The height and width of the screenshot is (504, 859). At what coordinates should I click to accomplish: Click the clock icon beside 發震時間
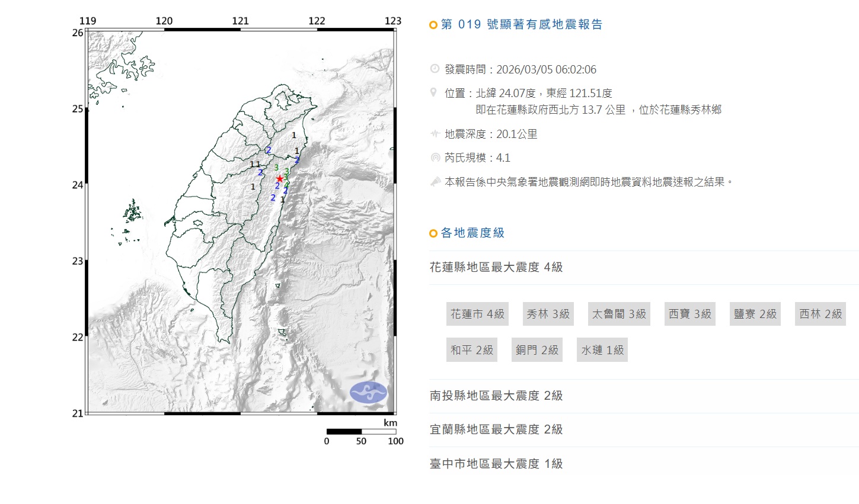tap(435, 69)
